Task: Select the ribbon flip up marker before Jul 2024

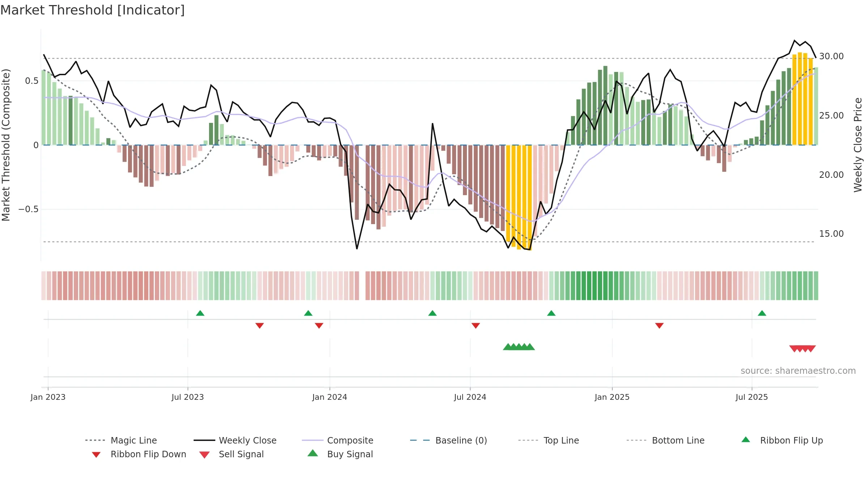Action: click(x=433, y=313)
